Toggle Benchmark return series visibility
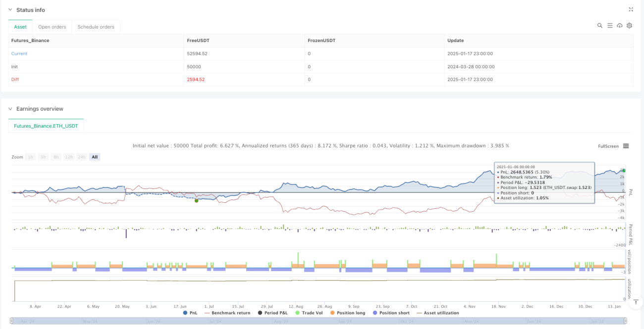This screenshot has width=644, height=329. point(227,313)
